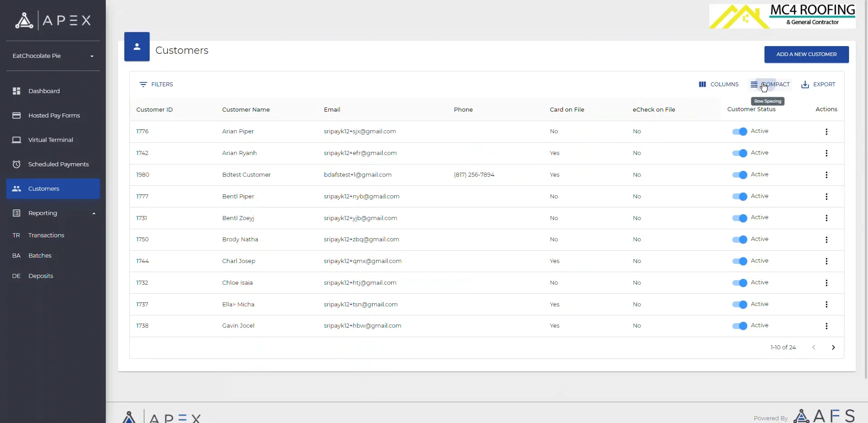Screen dimensions: 868x423
Task: Select the Dashboard icon in sidebar
Action: [x=16, y=91]
